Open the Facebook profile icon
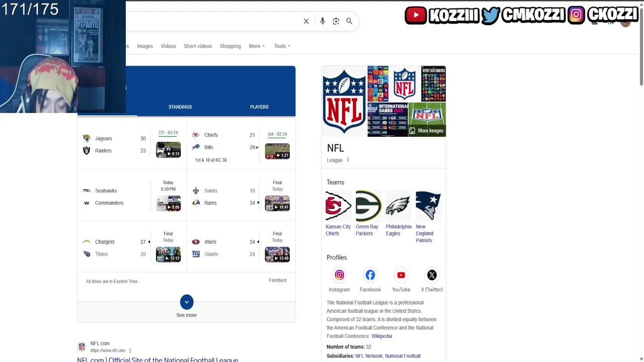Screen dimensions: 644x362 370,275
